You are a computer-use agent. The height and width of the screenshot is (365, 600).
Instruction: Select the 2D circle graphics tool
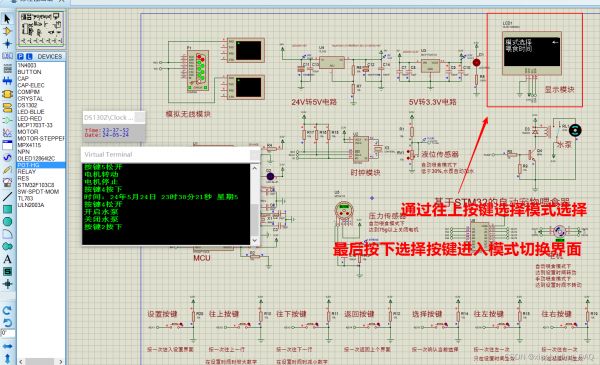pos(7,222)
